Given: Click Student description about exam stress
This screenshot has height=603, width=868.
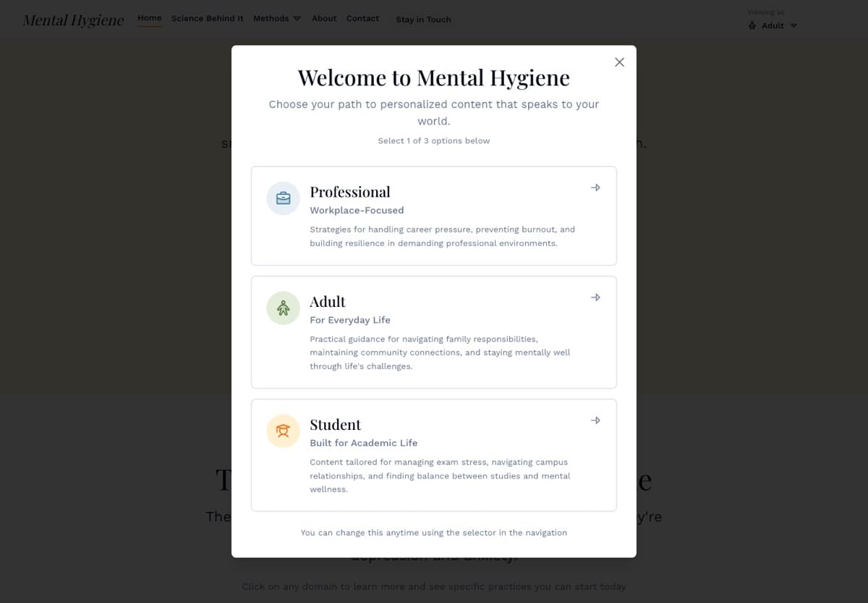Looking at the screenshot, I should [441, 476].
